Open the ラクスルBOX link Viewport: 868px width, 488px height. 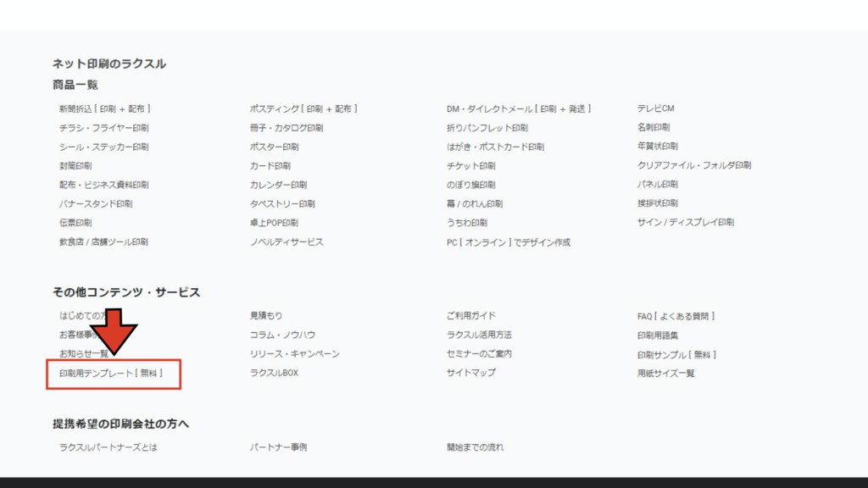coord(274,373)
